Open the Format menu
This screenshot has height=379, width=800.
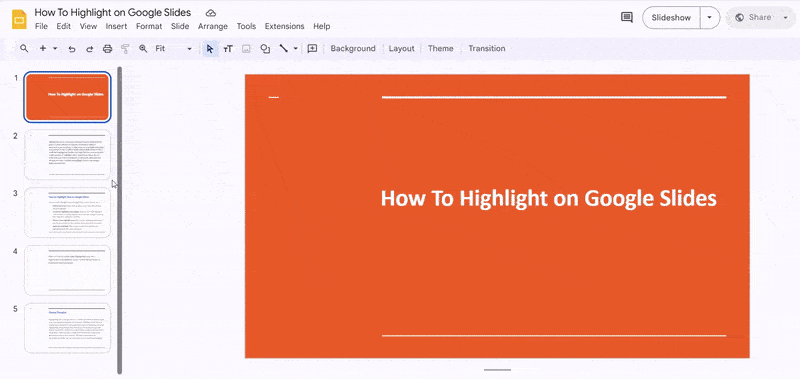pos(149,27)
